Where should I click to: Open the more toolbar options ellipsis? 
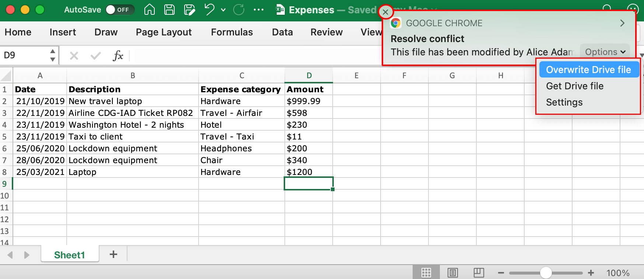(259, 10)
